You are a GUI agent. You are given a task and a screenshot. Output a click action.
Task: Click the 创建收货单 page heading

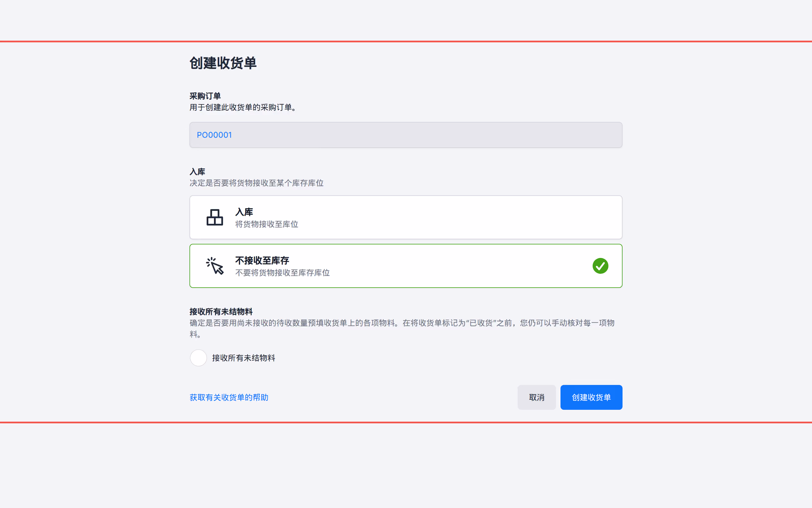point(223,63)
